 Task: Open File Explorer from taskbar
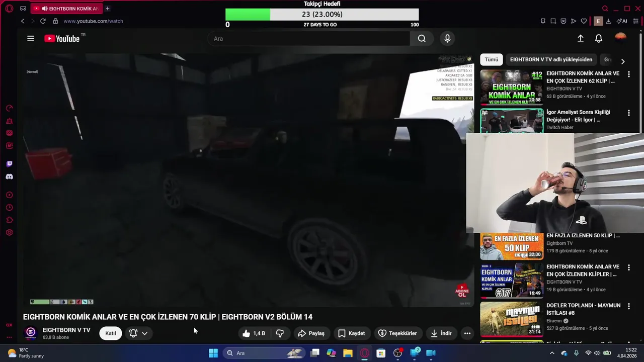[x=348, y=353]
